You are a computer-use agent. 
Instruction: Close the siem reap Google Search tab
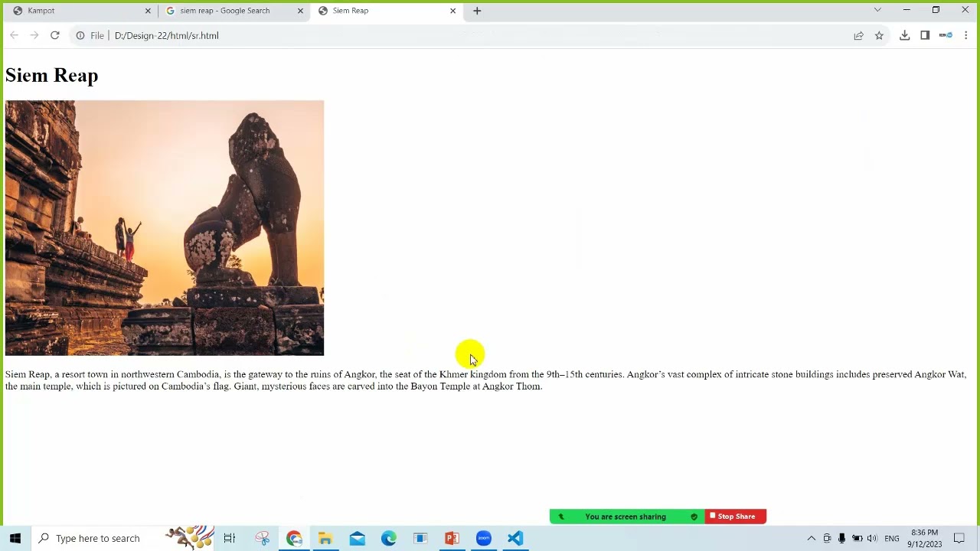[x=300, y=11]
